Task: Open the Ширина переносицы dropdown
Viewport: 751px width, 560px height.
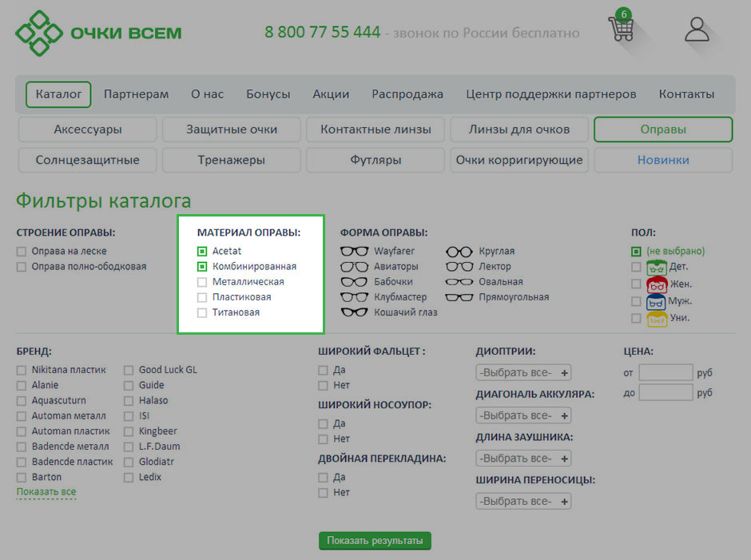Action: [x=523, y=502]
